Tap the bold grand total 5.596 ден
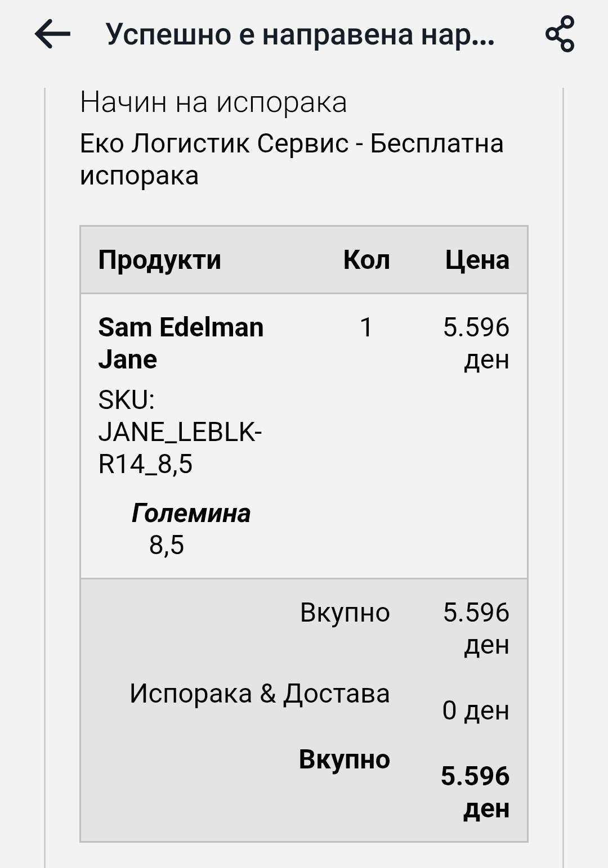 476,791
